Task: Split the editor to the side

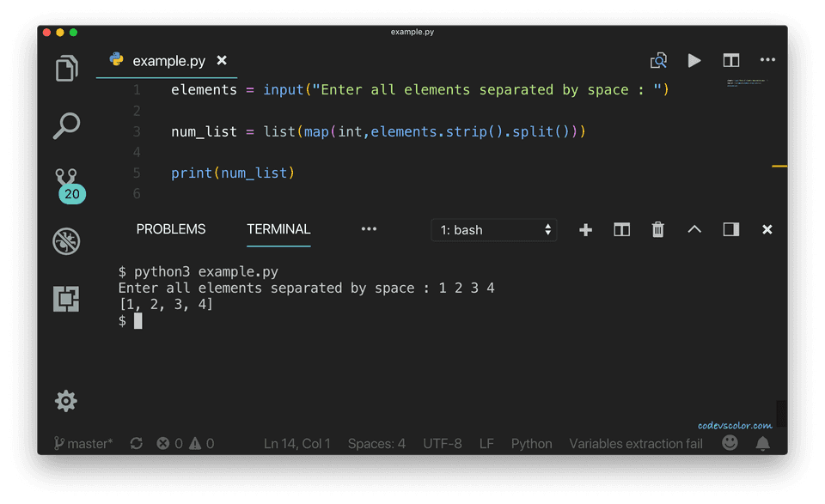Action: [730, 60]
